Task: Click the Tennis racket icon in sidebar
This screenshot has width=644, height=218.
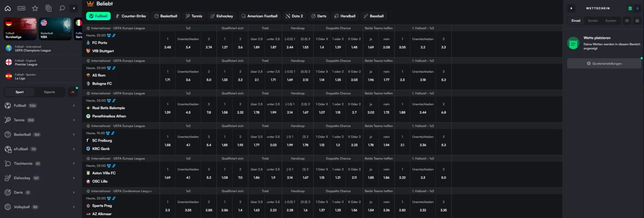Action: tap(8, 120)
